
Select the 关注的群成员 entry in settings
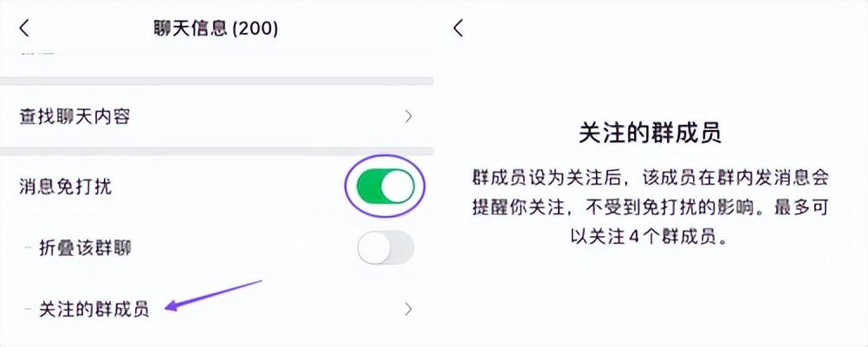point(94,310)
